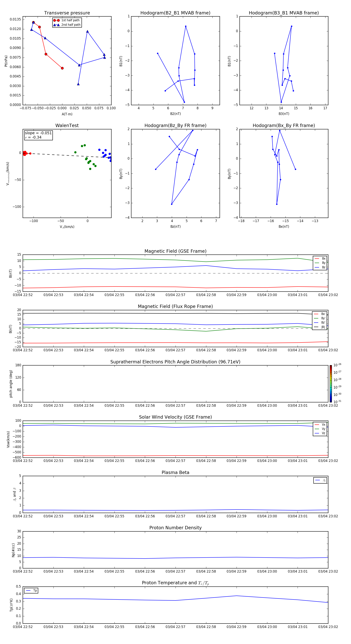Click the Bx legend entry in GSE plot
The width and height of the screenshot is (351, 644).
tap(320, 259)
